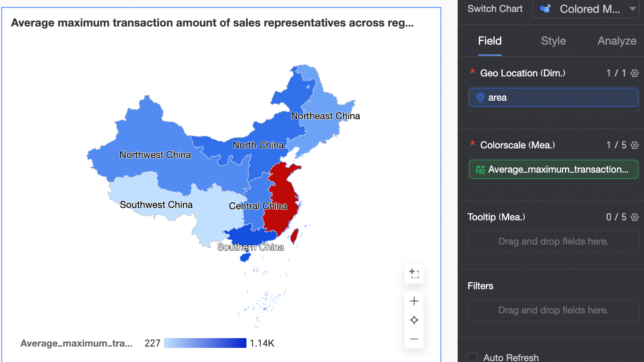Viewport: 644px width, 362px height.
Task: Open Colorscale measure settings gear
Action: [x=635, y=145]
